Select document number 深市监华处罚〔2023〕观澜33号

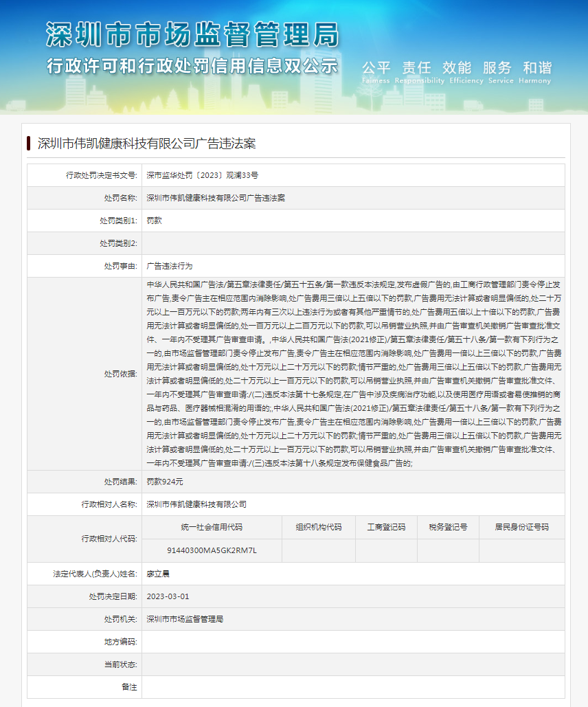(x=203, y=175)
